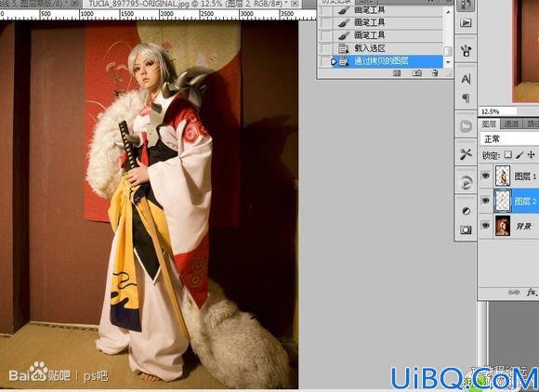Viewport: 539px width, 392px height.
Task: Create new document from current history state
Action: point(397,72)
